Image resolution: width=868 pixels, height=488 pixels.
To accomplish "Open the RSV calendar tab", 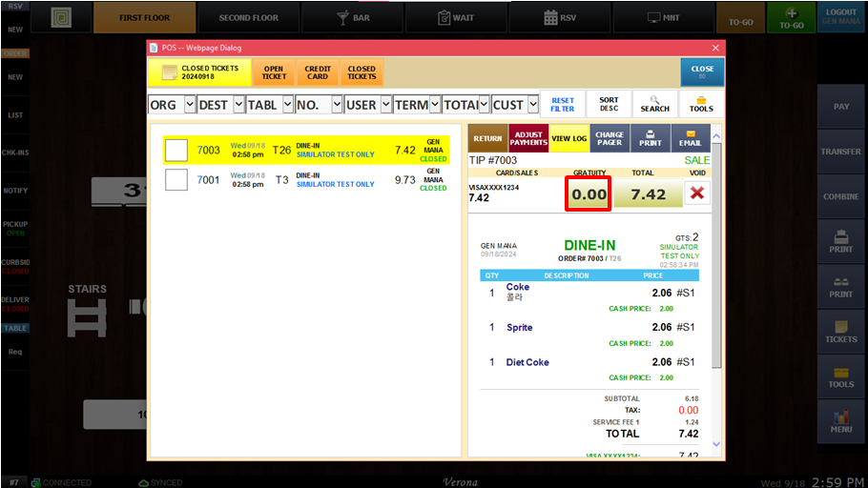I will pos(560,18).
